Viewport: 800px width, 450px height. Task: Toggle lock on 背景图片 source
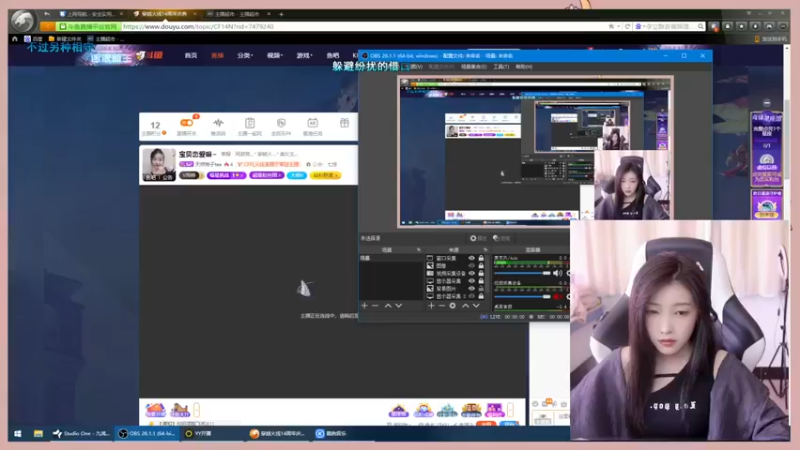point(481,289)
